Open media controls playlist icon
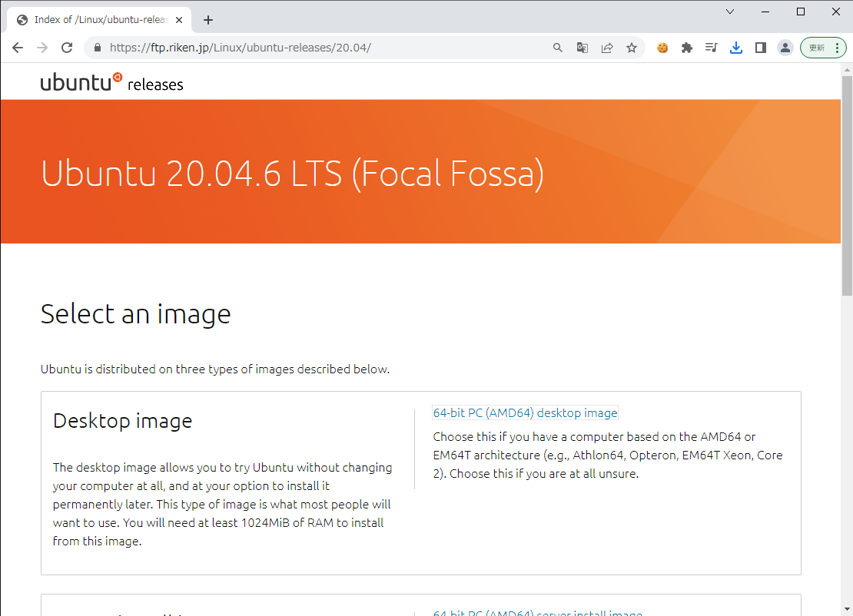Viewport: 853px width, 616px height. (711, 48)
